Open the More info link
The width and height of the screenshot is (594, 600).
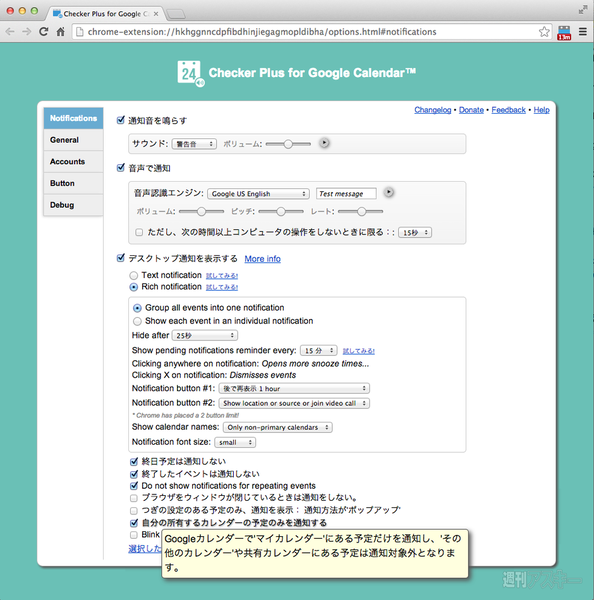pos(263,259)
